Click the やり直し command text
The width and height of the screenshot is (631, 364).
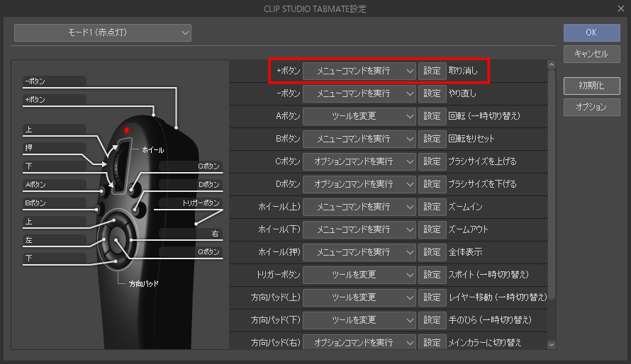tap(462, 93)
